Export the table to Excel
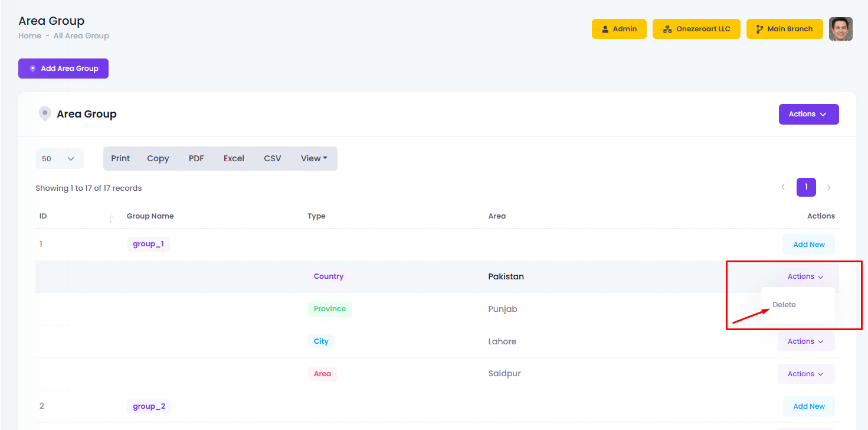 (x=234, y=159)
